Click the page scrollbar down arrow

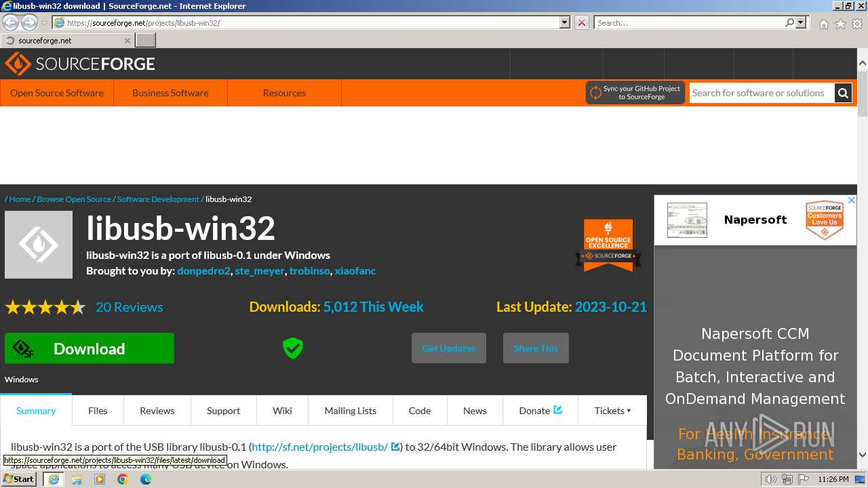point(863,455)
